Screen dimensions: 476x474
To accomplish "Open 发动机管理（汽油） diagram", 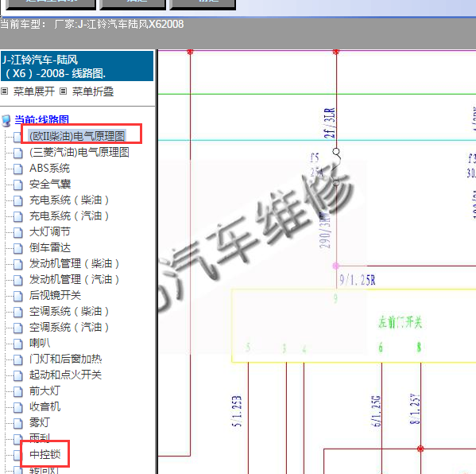I will (75, 279).
